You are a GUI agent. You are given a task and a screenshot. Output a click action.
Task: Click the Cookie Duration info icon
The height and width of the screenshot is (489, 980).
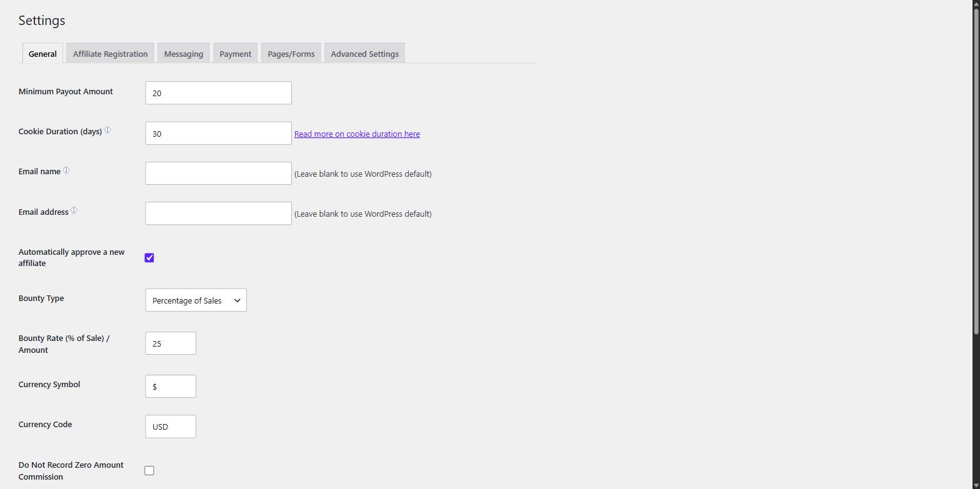[107, 131]
